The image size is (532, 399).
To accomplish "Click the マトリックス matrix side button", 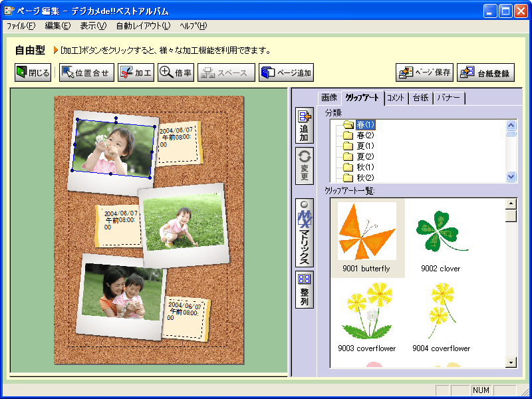I will (x=305, y=233).
